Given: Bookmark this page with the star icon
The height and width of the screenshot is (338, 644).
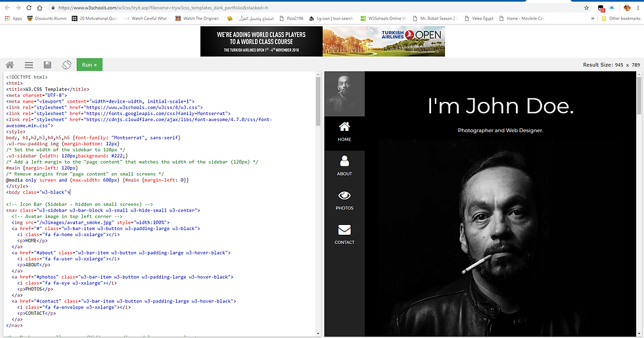Looking at the screenshot, I should coord(586,7).
